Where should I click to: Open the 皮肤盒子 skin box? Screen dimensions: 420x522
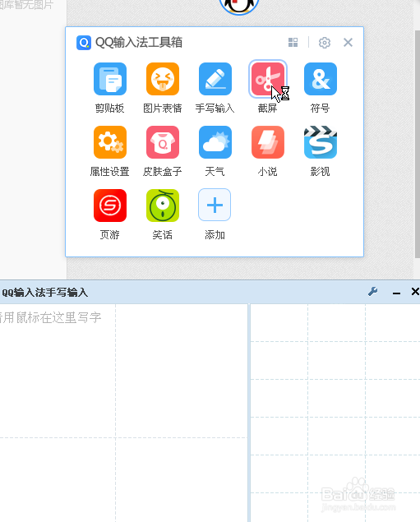tap(163, 142)
